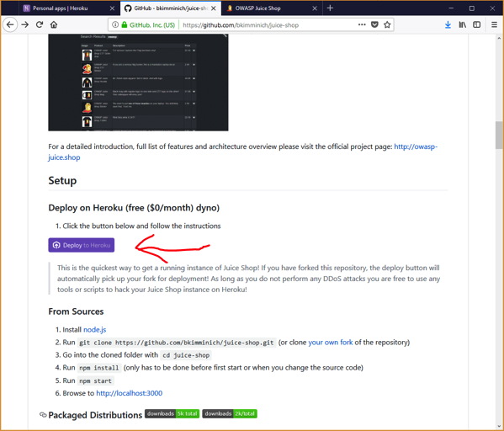
Task: Close the OWASP Juice Shop tab
Action: 315,8
